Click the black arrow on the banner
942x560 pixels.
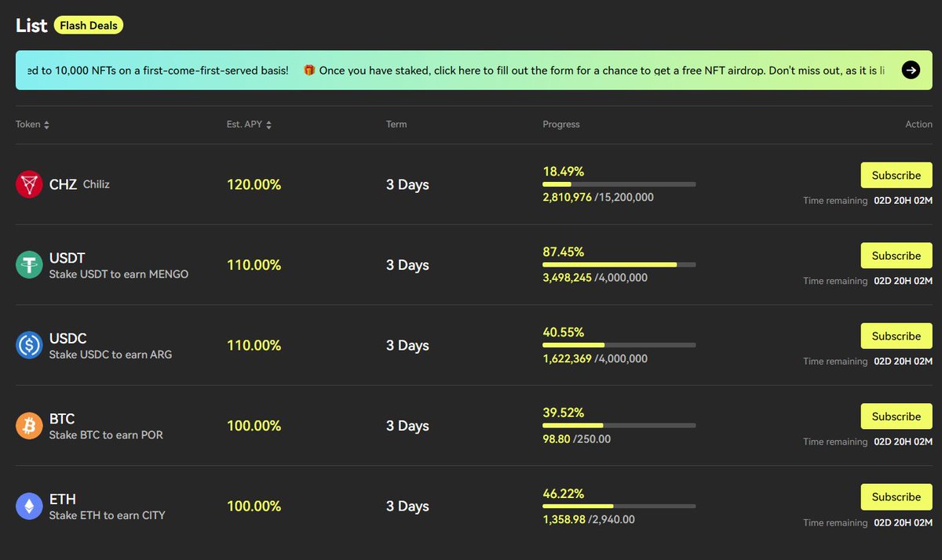pyautogui.click(x=911, y=71)
